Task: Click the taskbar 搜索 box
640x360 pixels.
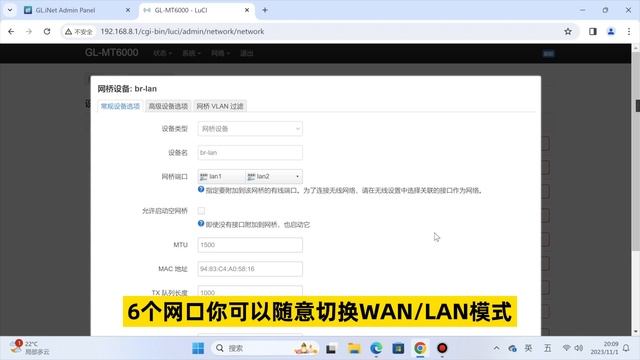Action: pos(265,348)
